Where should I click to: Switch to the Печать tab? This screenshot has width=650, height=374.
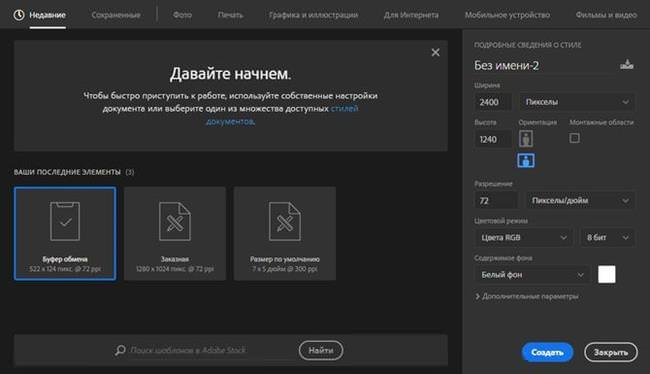coord(230,15)
